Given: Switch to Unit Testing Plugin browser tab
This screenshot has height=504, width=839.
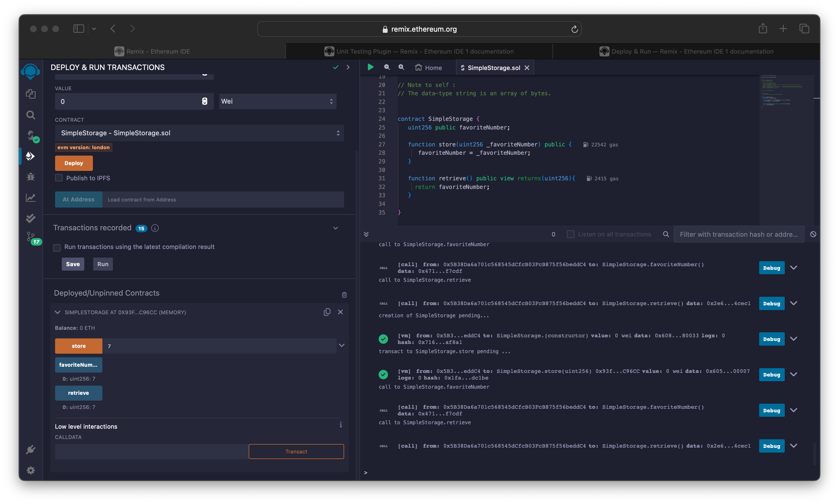Looking at the screenshot, I should [x=419, y=51].
